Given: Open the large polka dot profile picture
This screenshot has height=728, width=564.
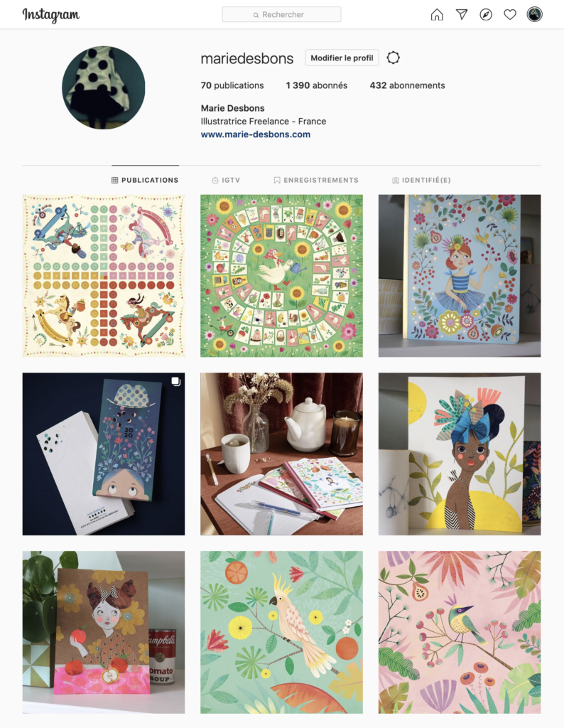Looking at the screenshot, I should pos(104,87).
